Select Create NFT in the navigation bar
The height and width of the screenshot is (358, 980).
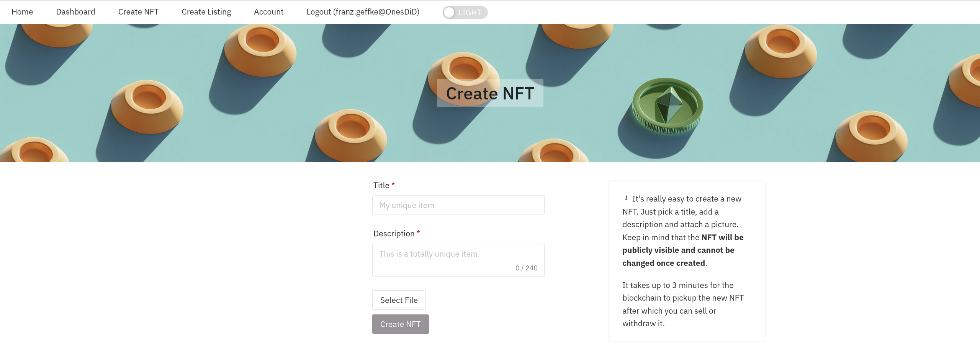click(138, 12)
